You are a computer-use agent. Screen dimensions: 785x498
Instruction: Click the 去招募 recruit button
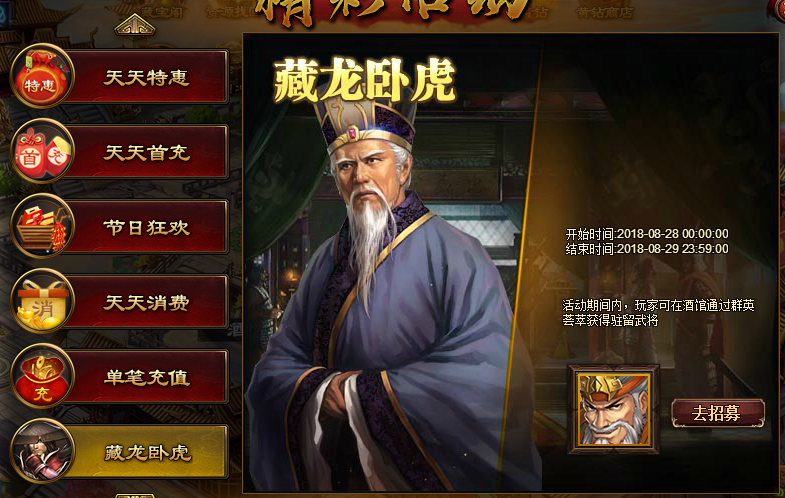717,413
